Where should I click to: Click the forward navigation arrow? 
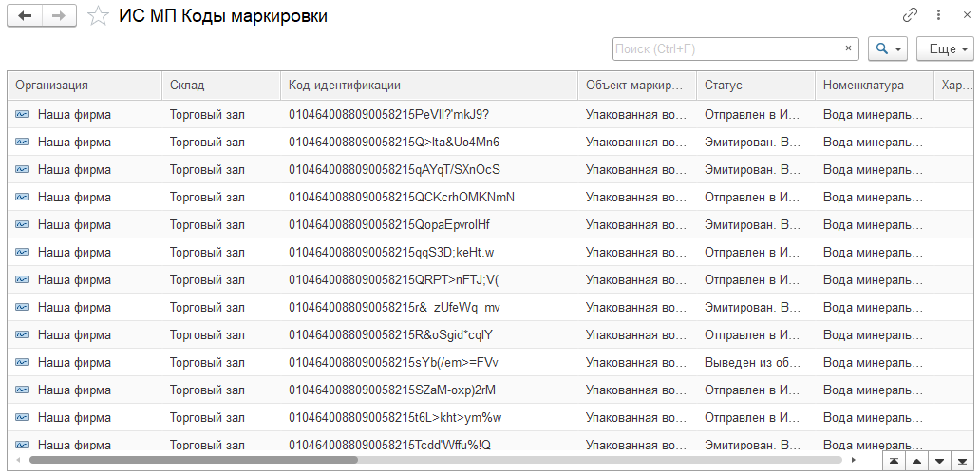coord(59,16)
